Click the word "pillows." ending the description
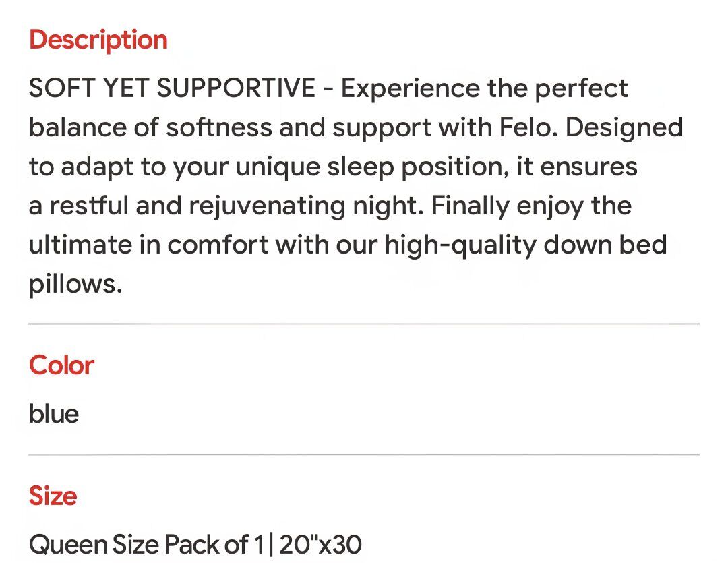 (75, 284)
